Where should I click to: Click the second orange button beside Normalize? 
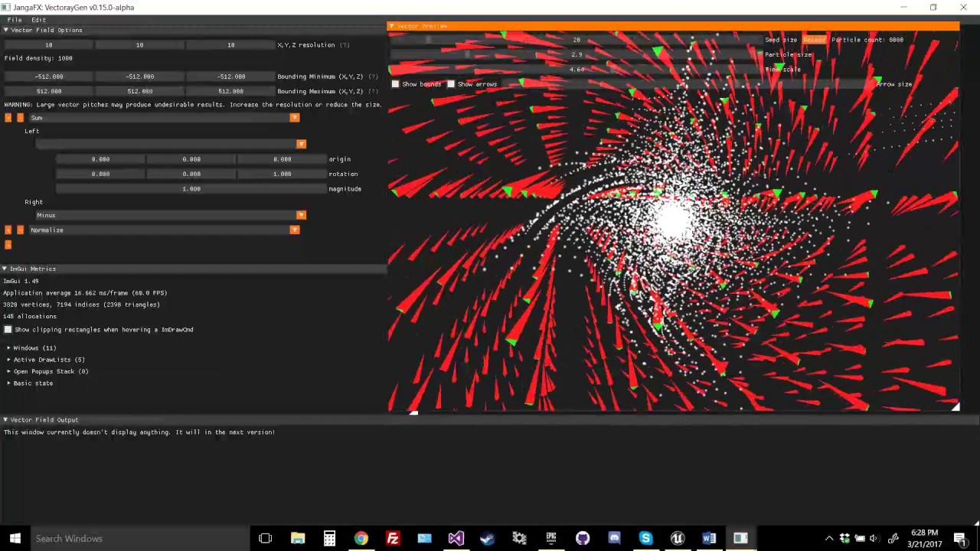[x=20, y=230]
